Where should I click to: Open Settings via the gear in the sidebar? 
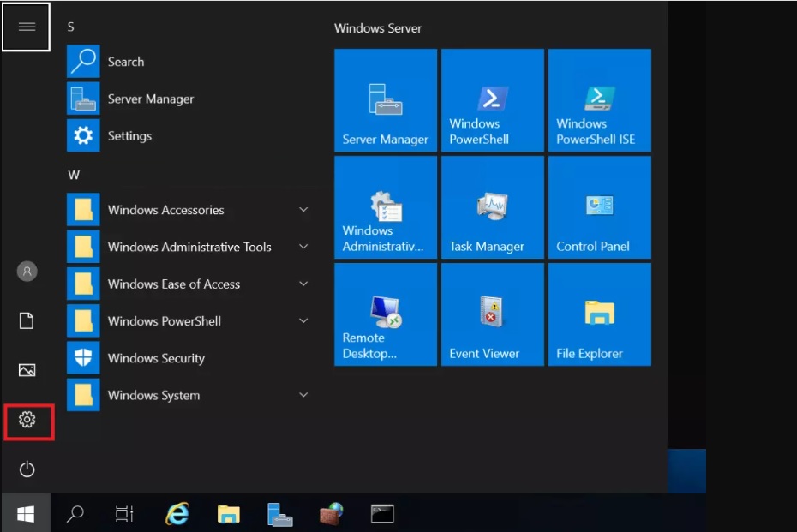[26, 420]
